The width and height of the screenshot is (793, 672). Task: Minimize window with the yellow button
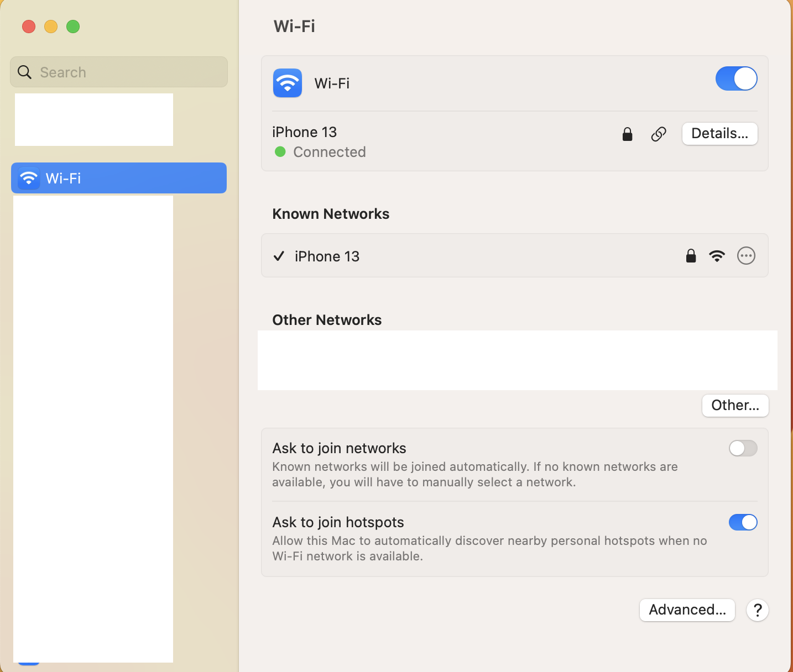pos(51,27)
